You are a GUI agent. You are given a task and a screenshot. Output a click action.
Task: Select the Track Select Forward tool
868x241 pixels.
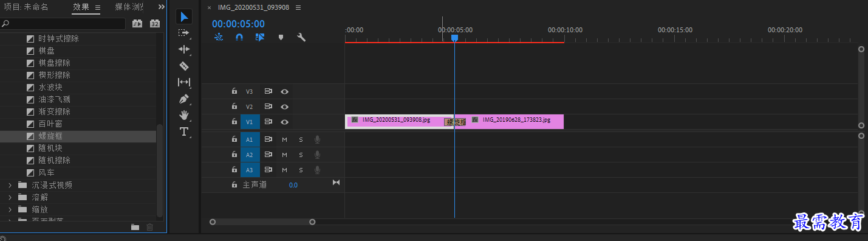coord(184,33)
